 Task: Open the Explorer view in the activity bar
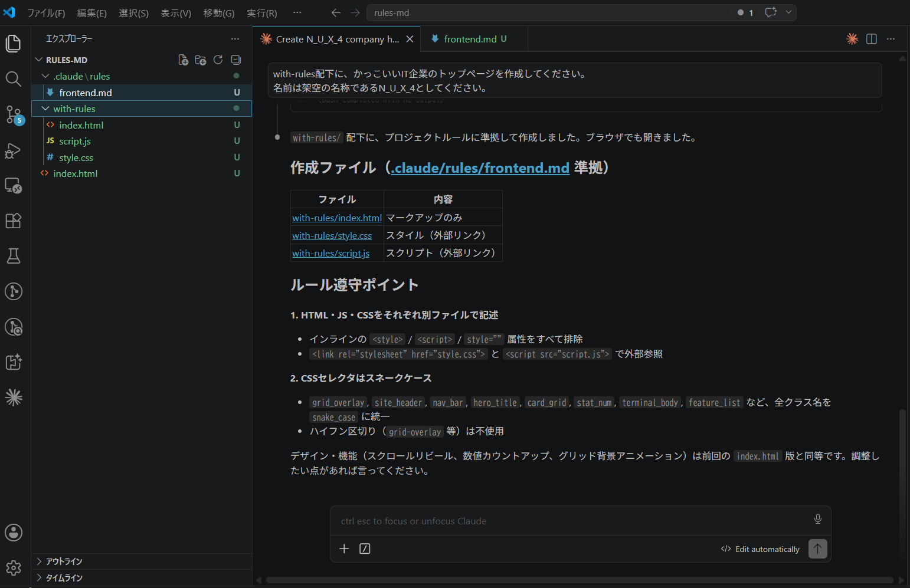point(13,44)
